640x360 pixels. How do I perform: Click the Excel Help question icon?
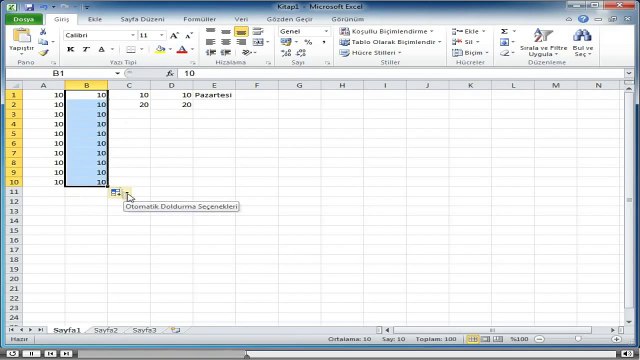coord(583,19)
